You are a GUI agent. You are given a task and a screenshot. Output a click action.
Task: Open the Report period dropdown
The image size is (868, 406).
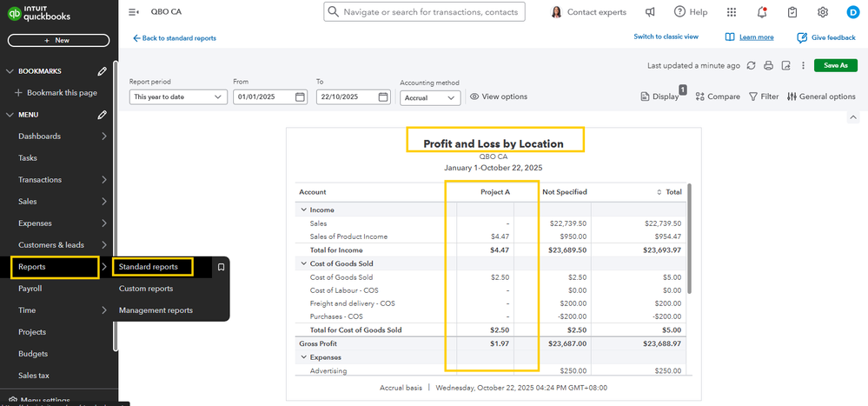click(178, 97)
